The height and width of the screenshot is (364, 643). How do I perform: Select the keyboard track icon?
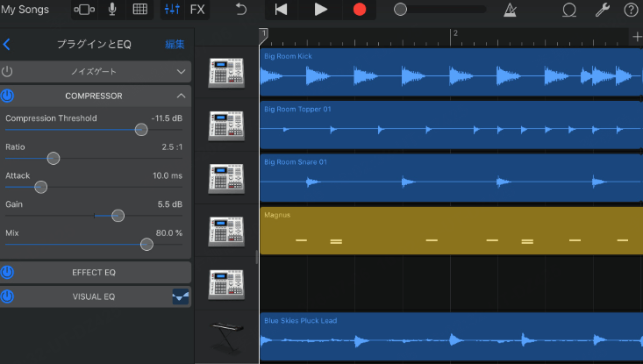tap(226, 337)
